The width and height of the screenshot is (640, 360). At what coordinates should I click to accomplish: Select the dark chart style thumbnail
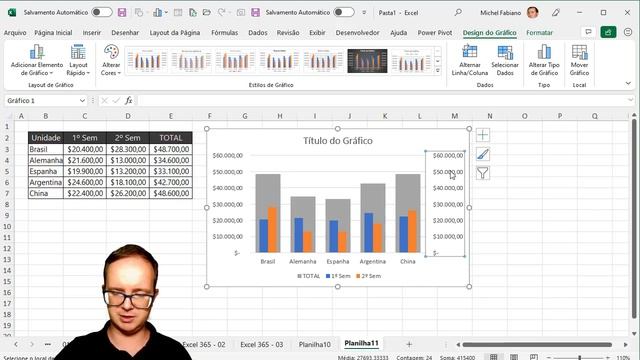[367, 61]
